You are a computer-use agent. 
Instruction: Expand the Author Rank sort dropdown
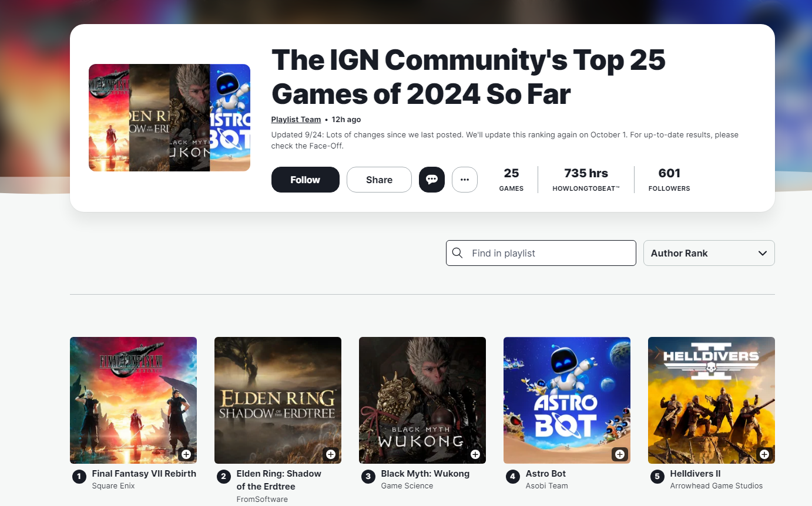(x=709, y=253)
